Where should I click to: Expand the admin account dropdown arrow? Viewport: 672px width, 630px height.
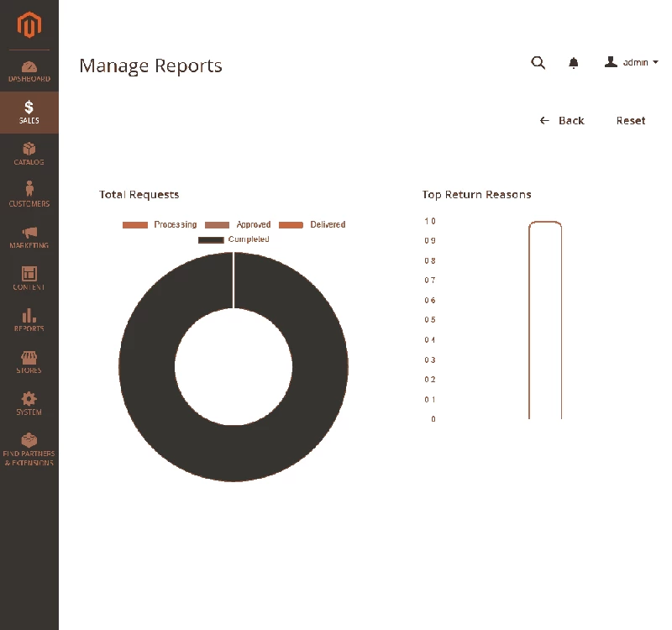tap(655, 62)
